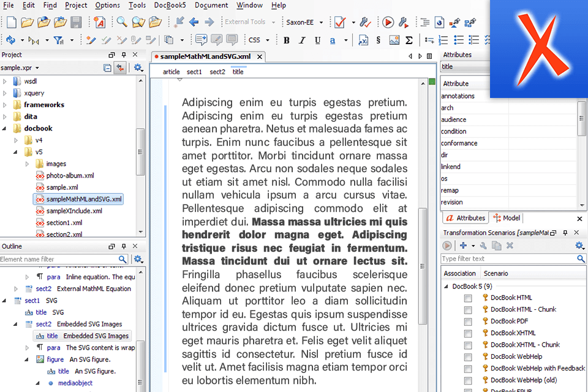
Task: Check the DocBook HTML scenario checkbox
Action: (468, 298)
